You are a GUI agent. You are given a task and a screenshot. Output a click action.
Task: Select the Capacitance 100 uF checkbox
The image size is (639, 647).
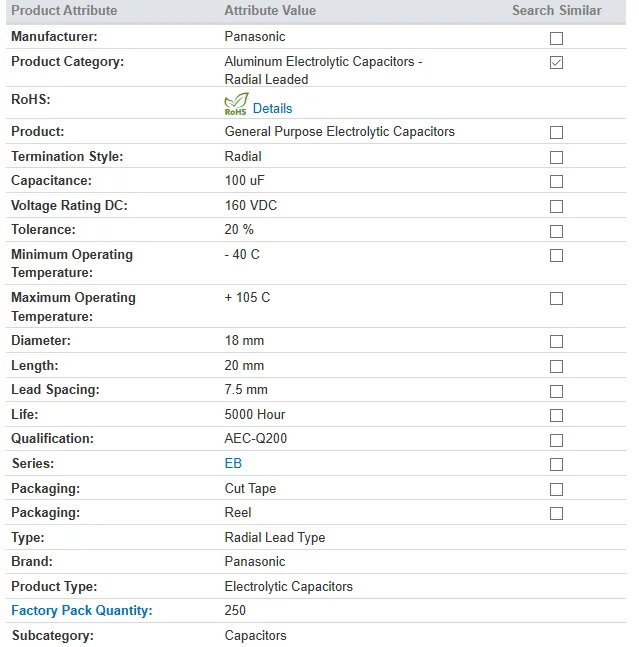click(556, 182)
